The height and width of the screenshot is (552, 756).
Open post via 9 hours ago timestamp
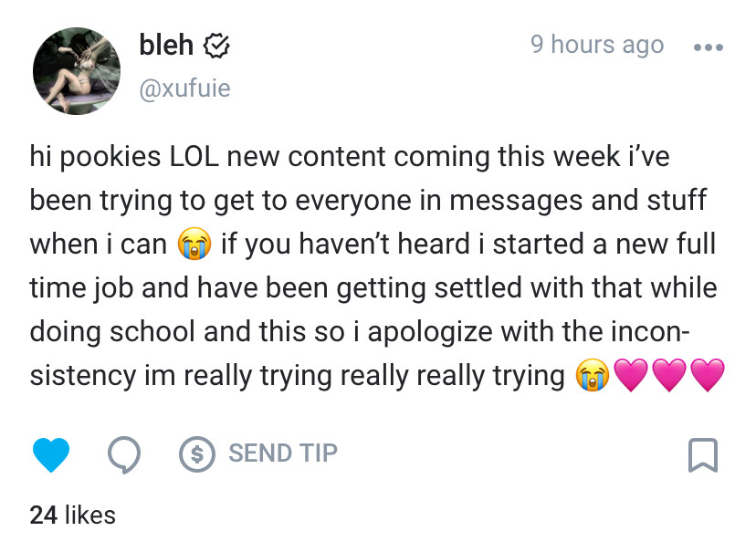597,45
